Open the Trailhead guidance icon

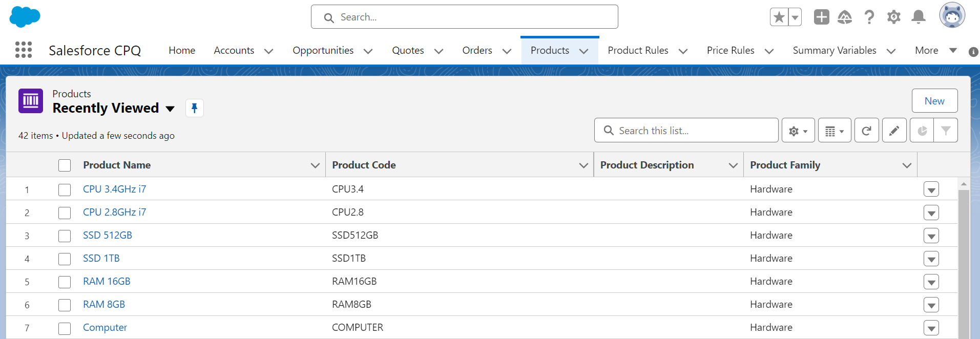point(844,17)
